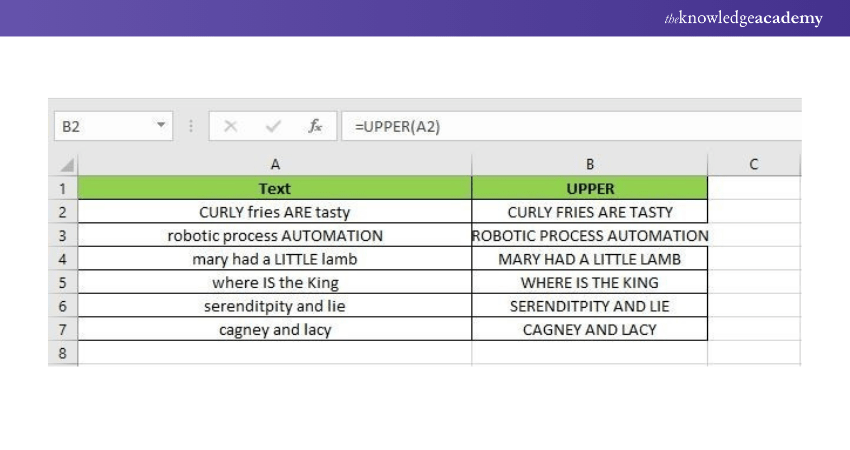Select row 8 header
Screen dimensions: 850x450
[x=62, y=353]
